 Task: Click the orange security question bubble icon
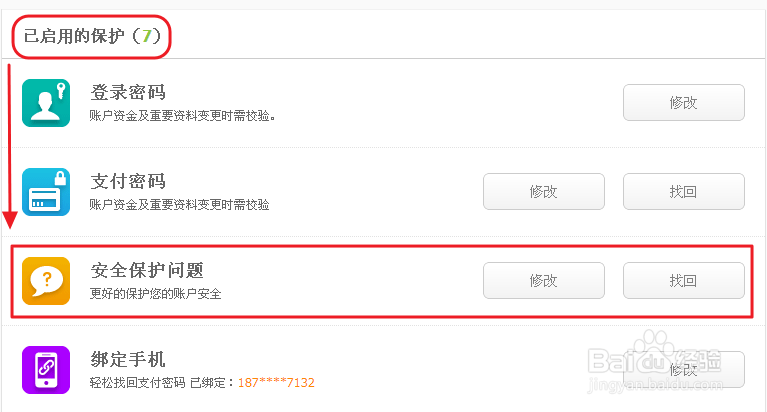coord(46,281)
